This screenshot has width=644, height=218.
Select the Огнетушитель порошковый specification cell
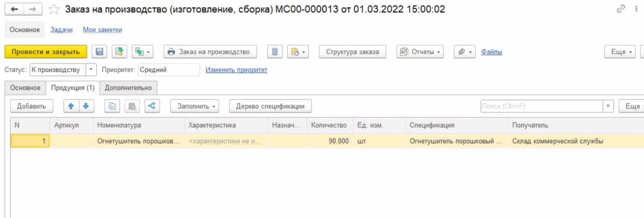[x=457, y=141]
